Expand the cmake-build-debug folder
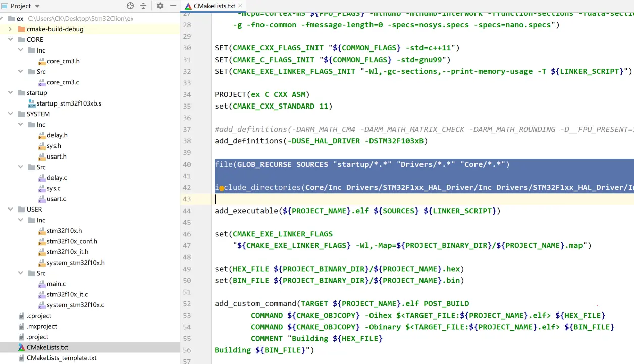 pyautogui.click(x=10, y=29)
